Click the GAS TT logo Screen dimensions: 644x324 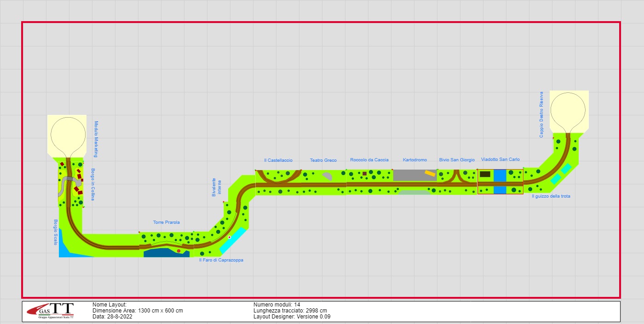[50, 311]
